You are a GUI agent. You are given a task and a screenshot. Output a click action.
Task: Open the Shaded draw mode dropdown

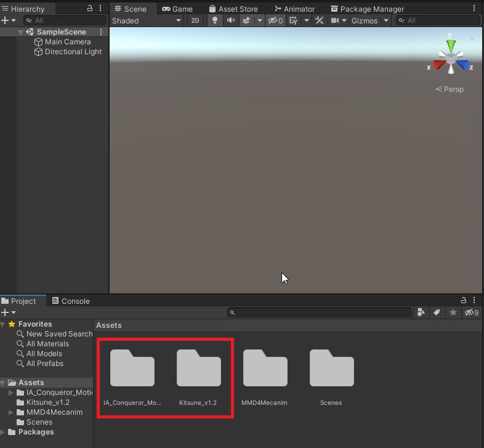147,20
